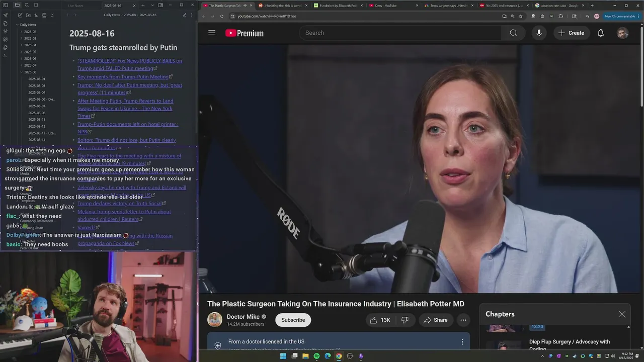Click the YouTube Create button
Screen dimensions: 644x362
click(x=571, y=33)
